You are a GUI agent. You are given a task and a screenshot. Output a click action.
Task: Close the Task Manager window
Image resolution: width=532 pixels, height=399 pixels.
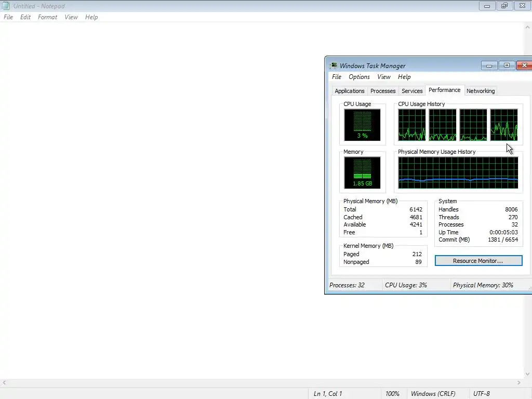click(x=524, y=65)
